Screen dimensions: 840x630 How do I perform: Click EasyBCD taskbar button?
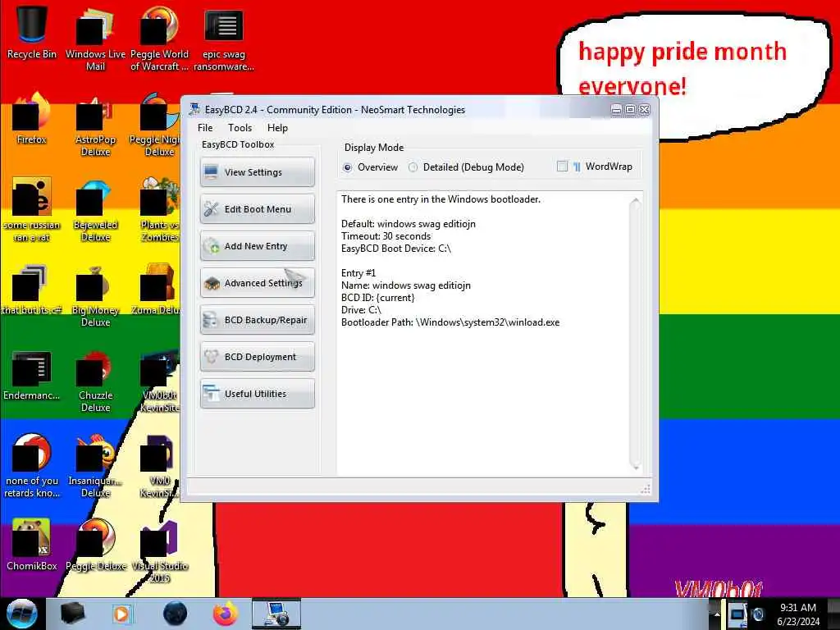[276, 614]
